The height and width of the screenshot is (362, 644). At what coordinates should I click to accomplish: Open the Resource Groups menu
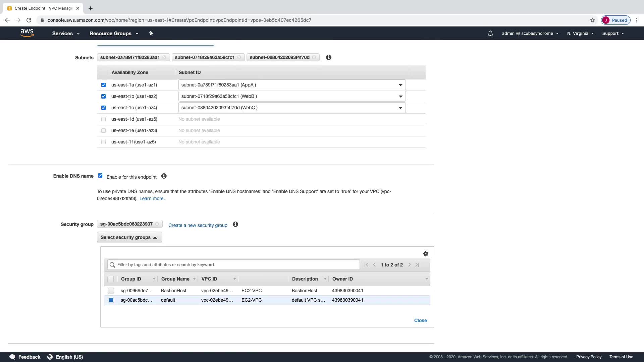click(x=114, y=34)
